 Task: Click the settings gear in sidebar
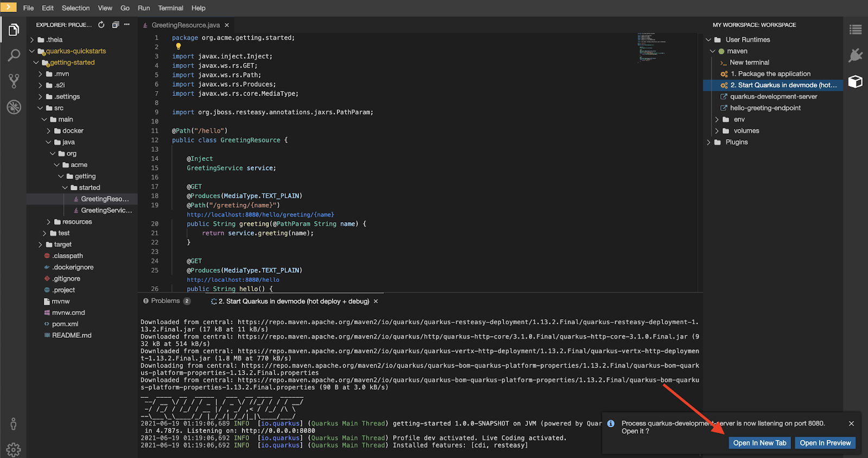14,449
